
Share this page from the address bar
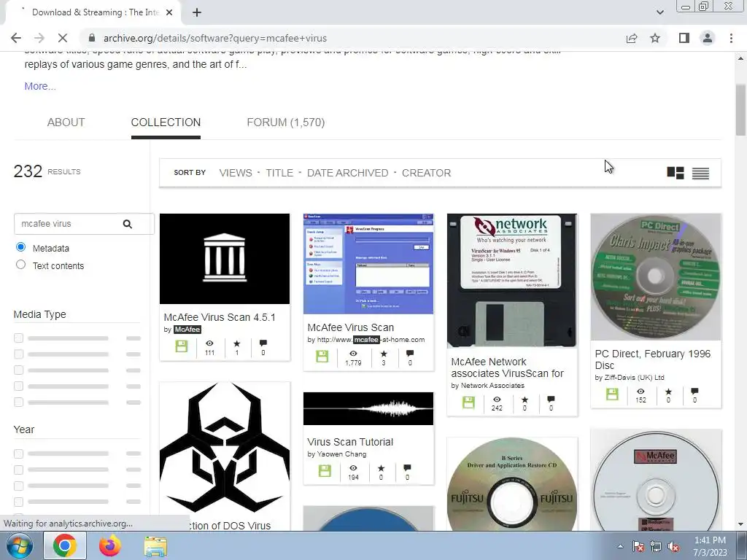click(x=632, y=38)
